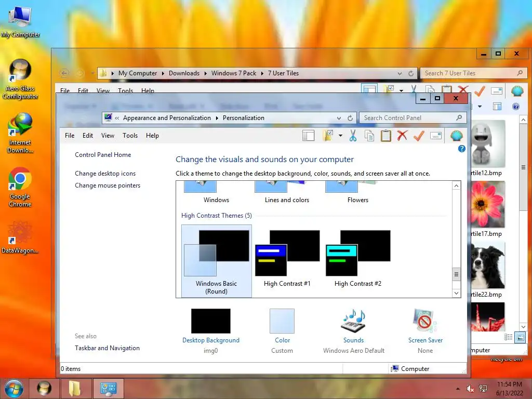Image resolution: width=532 pixels, height=399 pixels.
Task: Switch to details view in 7 User Tiles
Action: [508, 337]
